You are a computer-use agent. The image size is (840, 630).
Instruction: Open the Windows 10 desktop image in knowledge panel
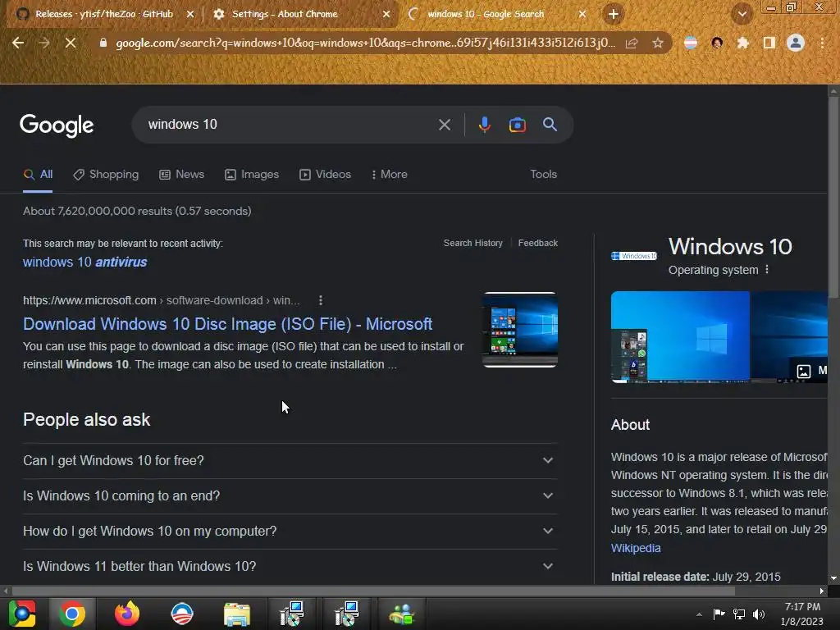pyautogui.click(x=680, y=336)
